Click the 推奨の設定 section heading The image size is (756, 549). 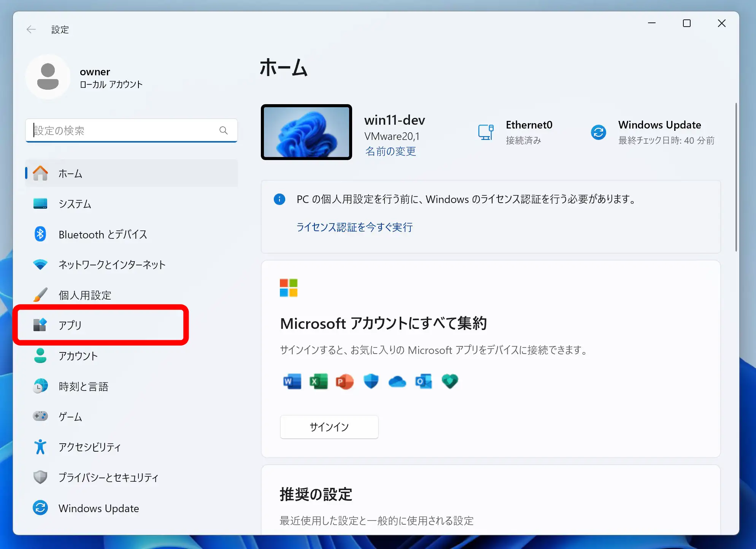316,494
